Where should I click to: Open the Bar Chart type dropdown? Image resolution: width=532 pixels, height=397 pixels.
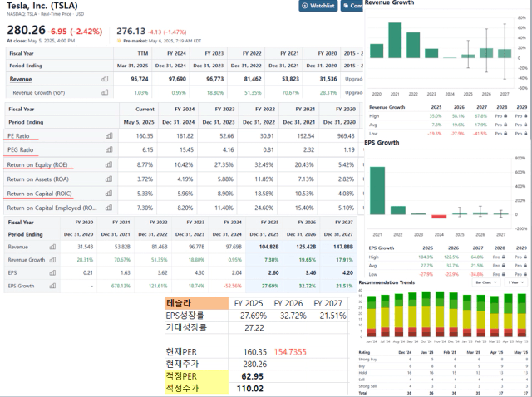(x=486, y=282)
